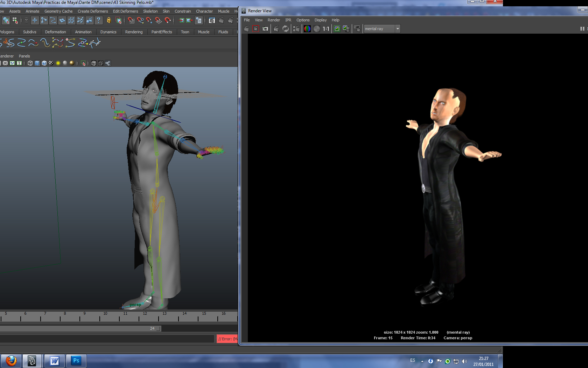The height and width of the screenshot is (368, 588).
Task: Open the Create Deformers menu
Action: click(x=93, y=11)
